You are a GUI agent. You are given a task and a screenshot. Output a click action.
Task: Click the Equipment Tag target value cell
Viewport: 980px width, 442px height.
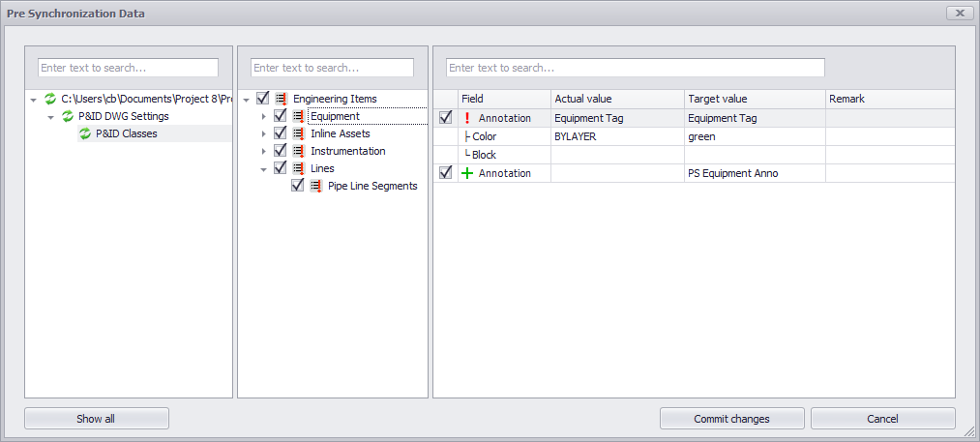[755, 118]
